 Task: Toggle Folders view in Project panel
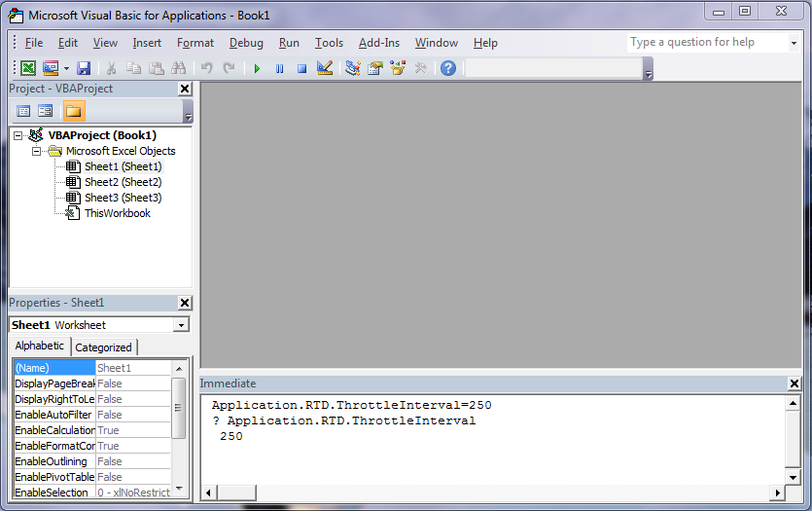coord(73,111)
